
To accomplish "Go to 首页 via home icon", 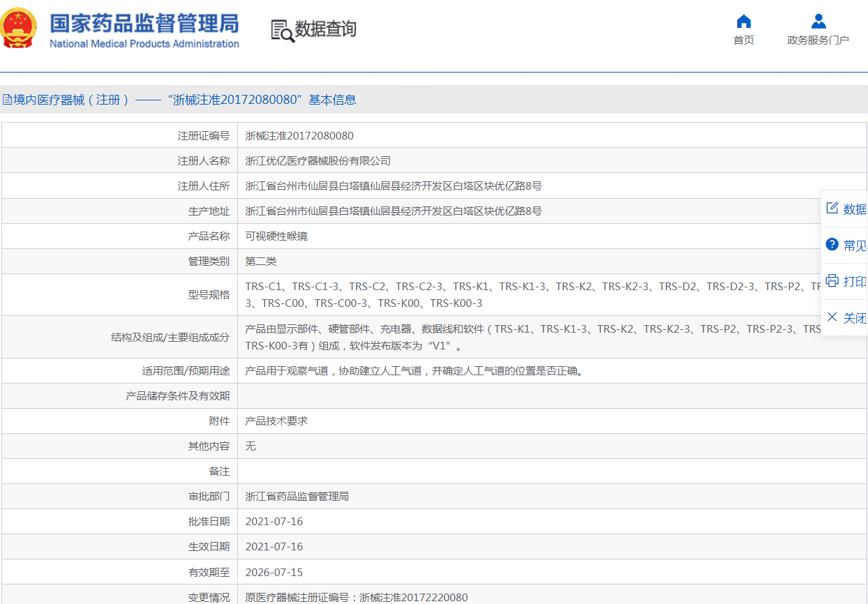I will point(744,21).
